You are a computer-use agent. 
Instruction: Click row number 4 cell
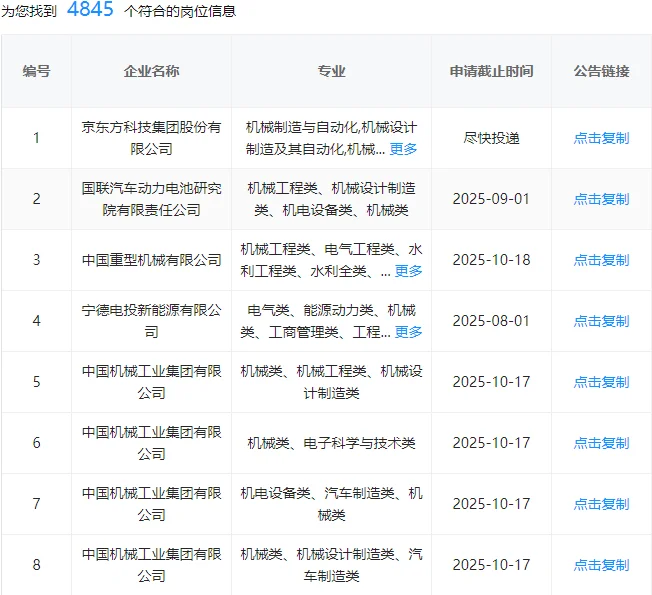(37, 321)
